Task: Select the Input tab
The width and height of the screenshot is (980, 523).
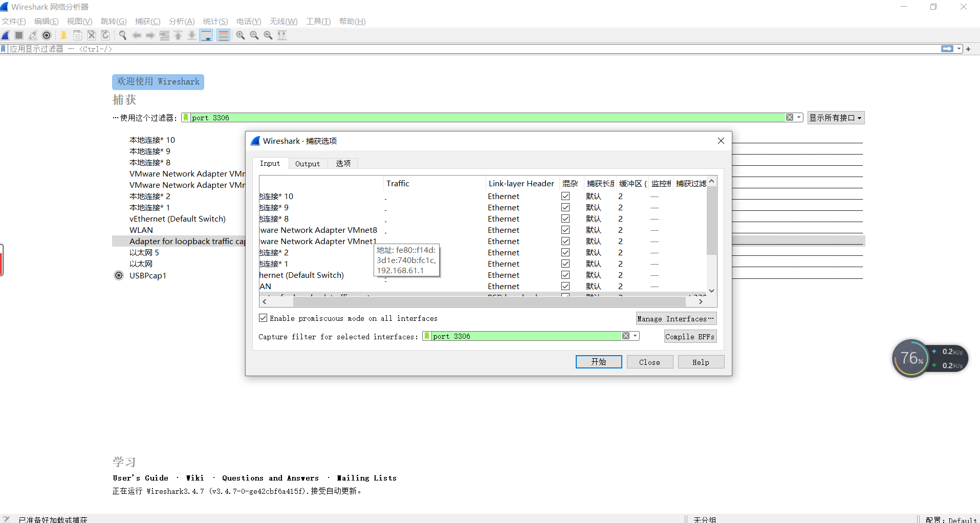Action: (x=270, y=163)
